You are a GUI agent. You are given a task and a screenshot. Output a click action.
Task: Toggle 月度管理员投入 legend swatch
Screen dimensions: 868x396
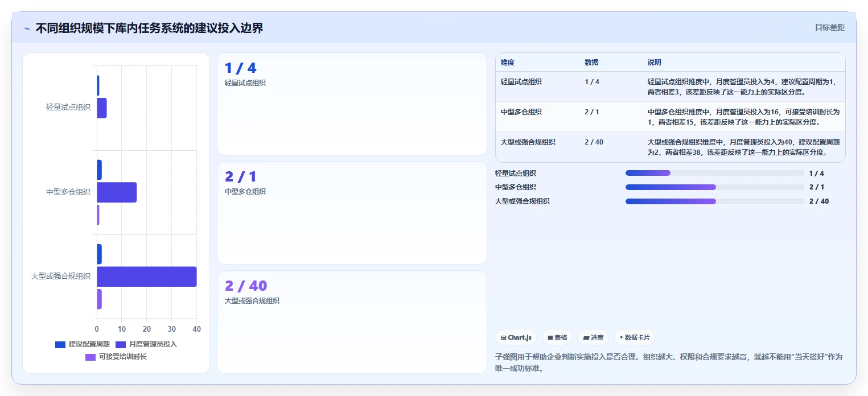121,344
